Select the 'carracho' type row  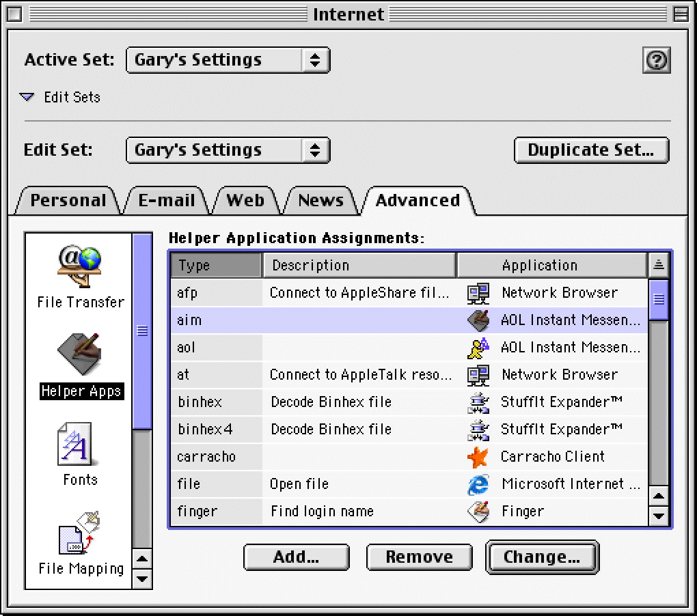click(409, 457)
